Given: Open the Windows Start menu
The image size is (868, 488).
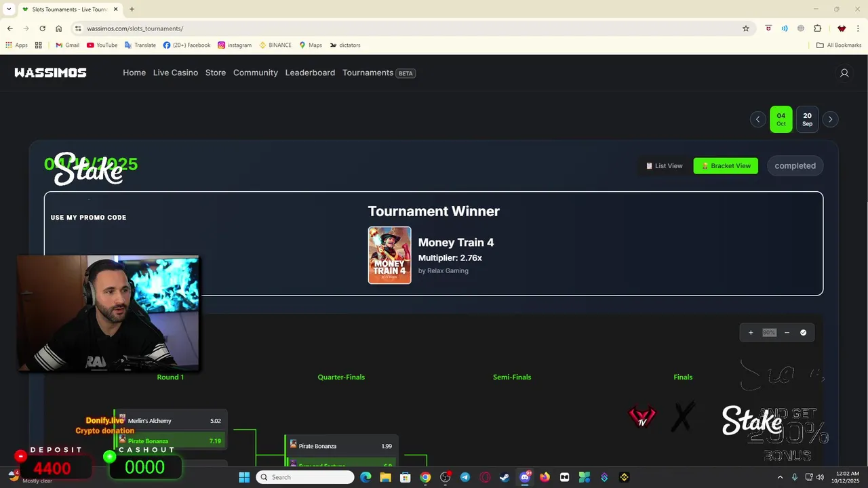Looking at the screenshot, I should pos(244,477).
